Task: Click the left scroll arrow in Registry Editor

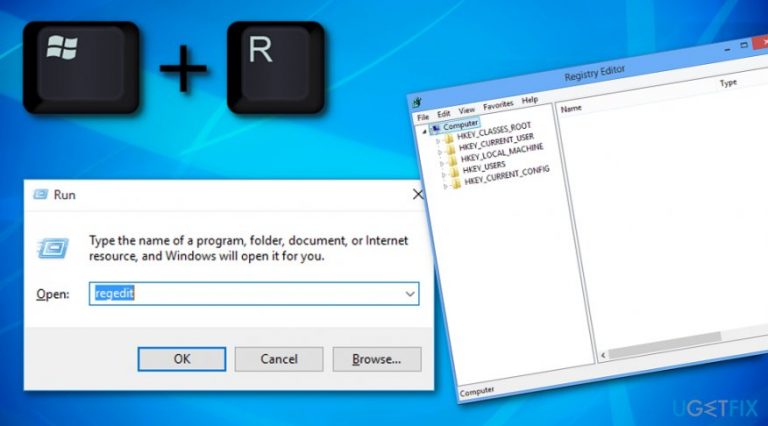Action: (x=603, y=355)
